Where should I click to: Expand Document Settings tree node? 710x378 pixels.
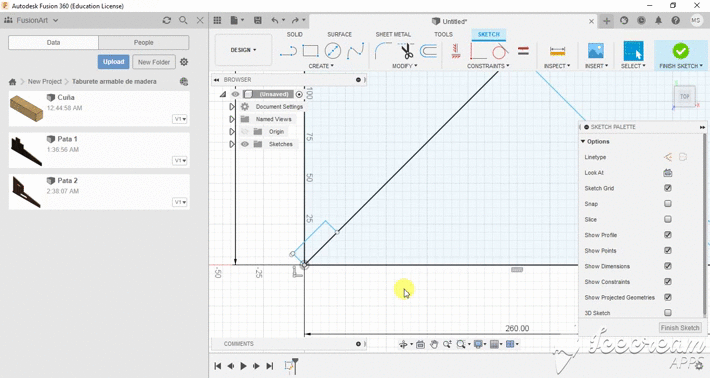coord(232,107)
